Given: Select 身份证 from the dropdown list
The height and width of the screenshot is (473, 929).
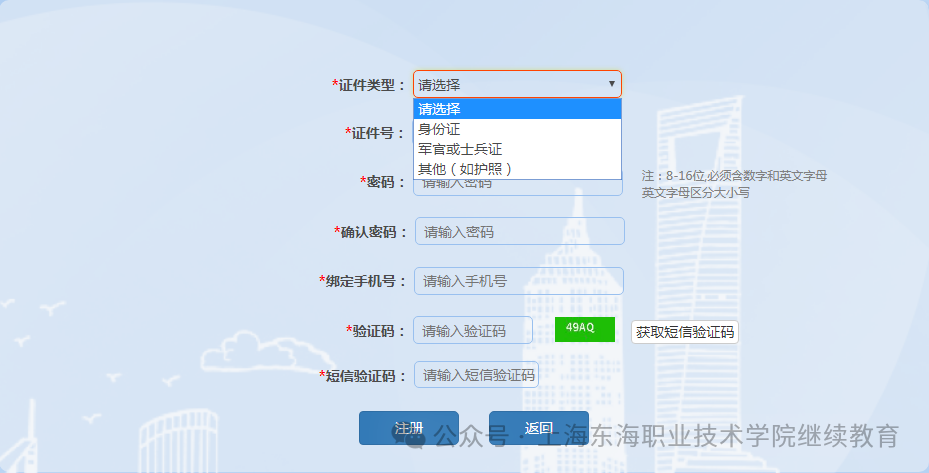Looking at the screenshot, I should coord(517,129).
